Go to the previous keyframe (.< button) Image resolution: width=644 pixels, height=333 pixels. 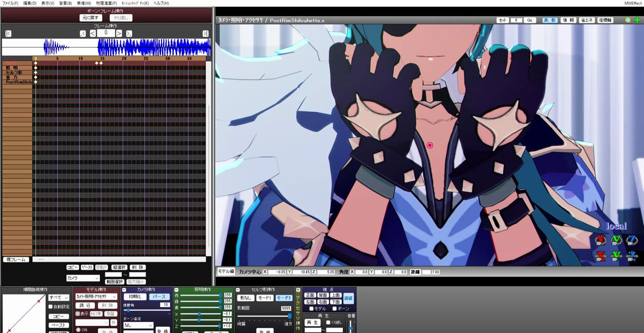[x=83, y=33]
